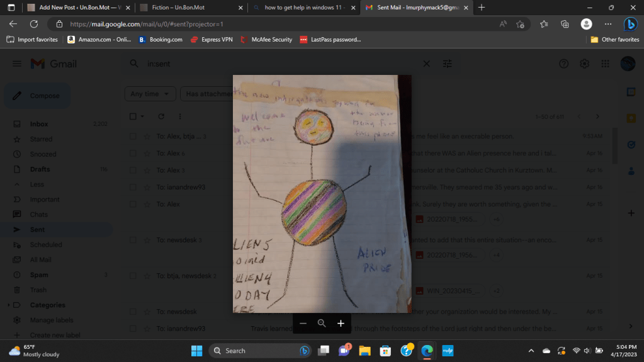Check the box for first sent email
644x362 pixels.
(133, 136)
